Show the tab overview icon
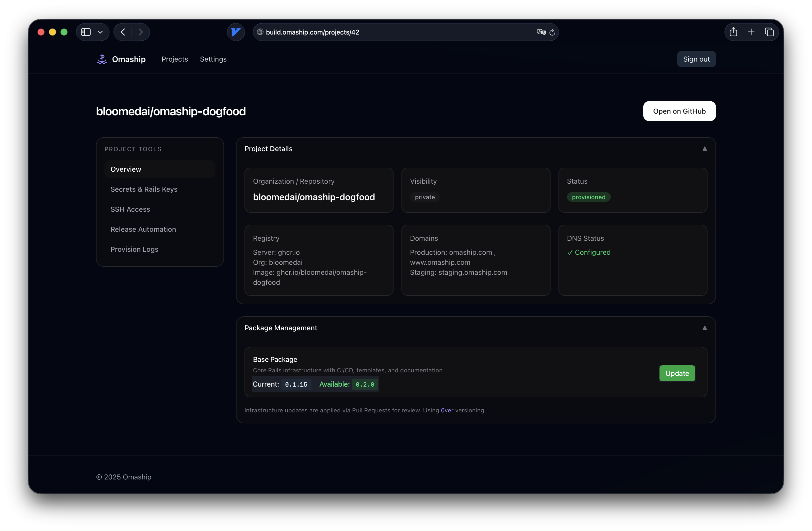Image resolution: width=812 pixels, height=531 pixels. click(769, 32)
